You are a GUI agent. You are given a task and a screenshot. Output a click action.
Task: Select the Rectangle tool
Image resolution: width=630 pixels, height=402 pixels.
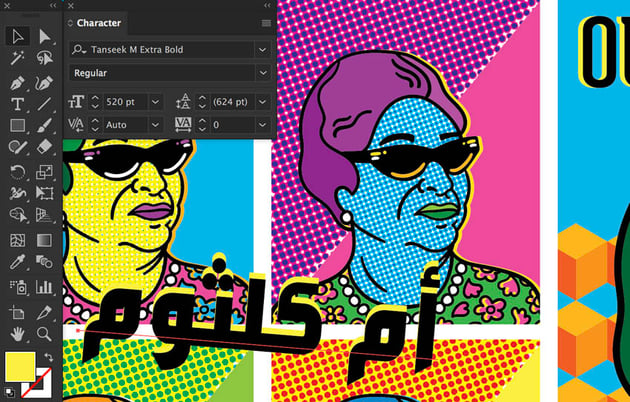click(17, 125)
